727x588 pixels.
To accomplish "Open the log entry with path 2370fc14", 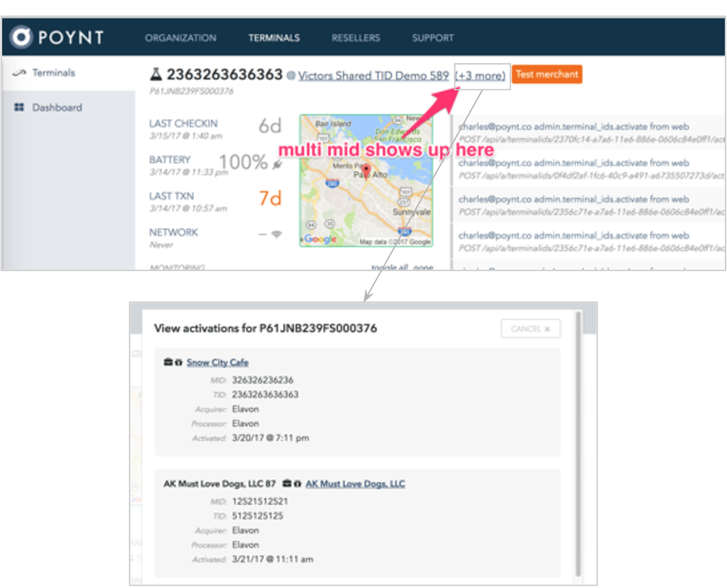I will pos(589,132).
